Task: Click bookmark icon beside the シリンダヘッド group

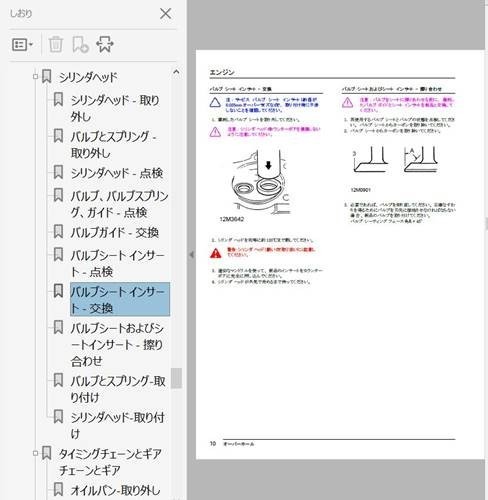Action: click(x=47, y=77)
